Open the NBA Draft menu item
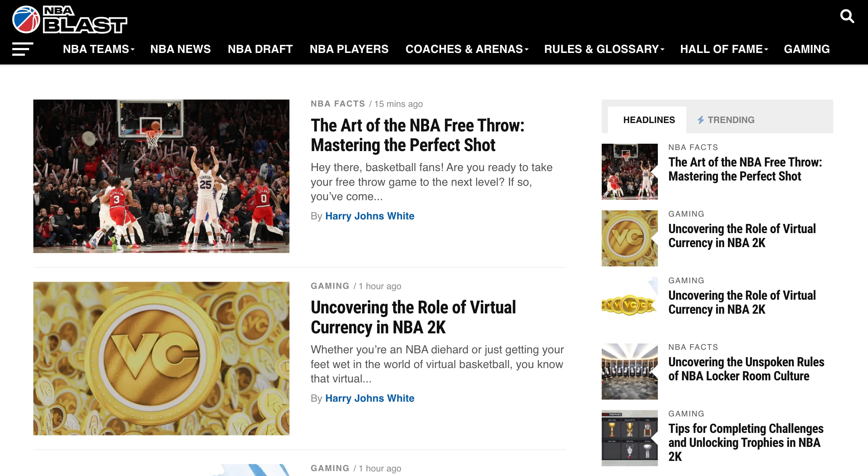Image resolution: width=868 pixels, height=476 pixels. point(260,49)
